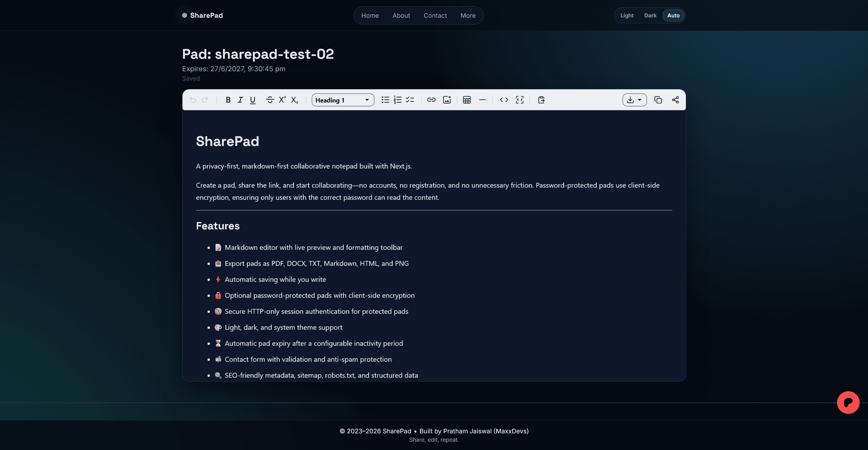
Task: Insert an image
Action: tap(447, 100)
